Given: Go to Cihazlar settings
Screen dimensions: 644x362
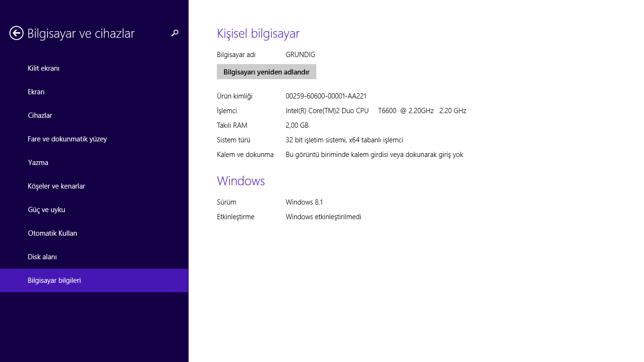Looking at the screenshot, I should point(94,115).
